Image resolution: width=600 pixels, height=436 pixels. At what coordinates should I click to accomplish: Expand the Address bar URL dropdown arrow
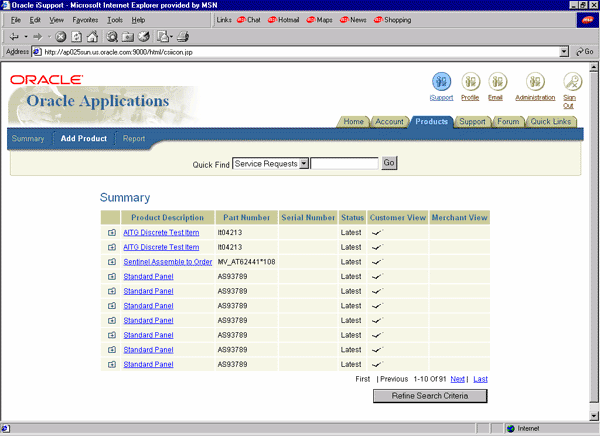click(x=565, y=51)
